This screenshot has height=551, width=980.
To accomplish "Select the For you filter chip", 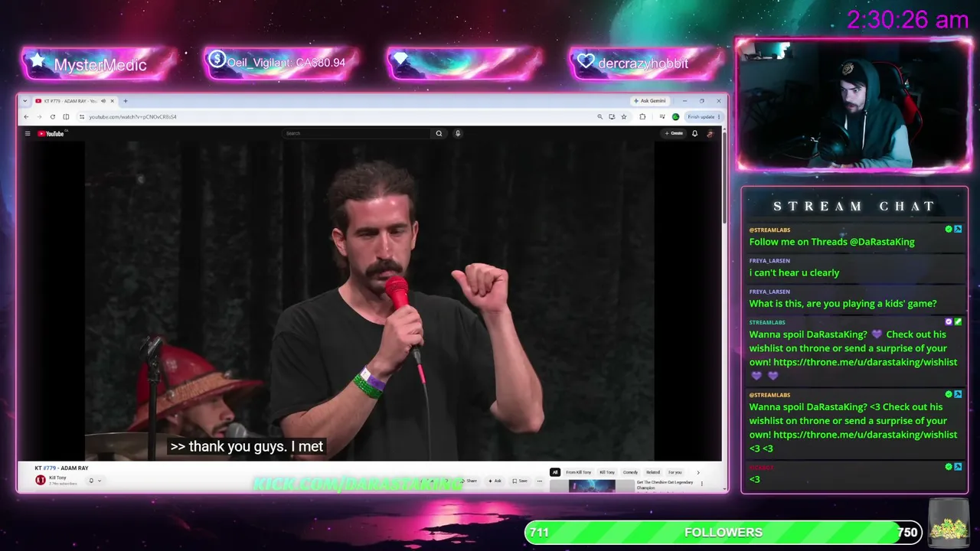I will click(675, 472).
